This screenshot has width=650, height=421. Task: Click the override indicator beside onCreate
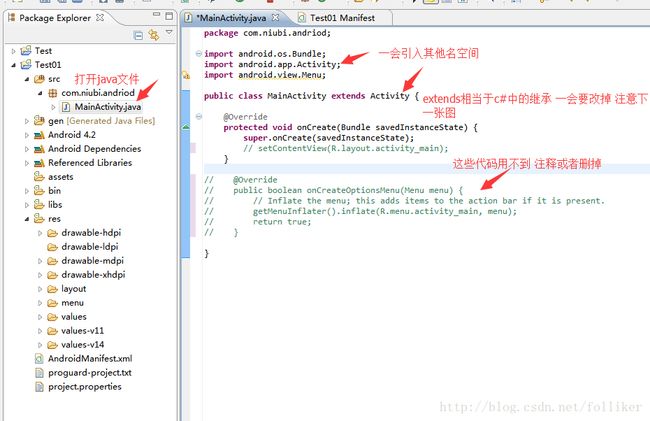186,127
